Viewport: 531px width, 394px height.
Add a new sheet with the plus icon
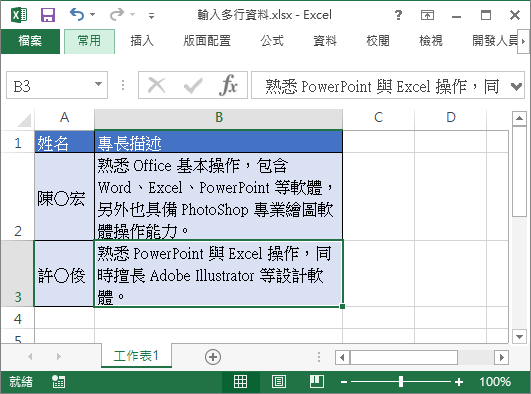pos(213,357)
